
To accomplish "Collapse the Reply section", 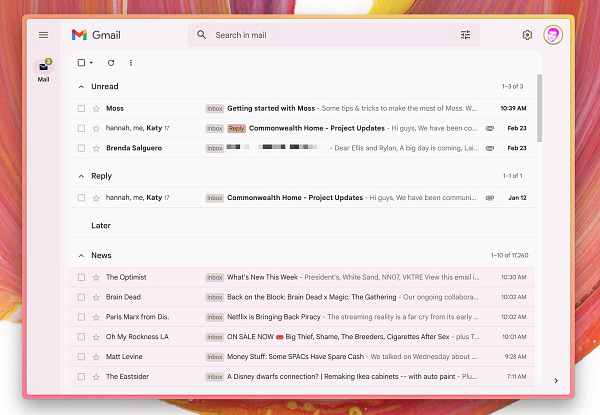I will pyautogui.click(x=81, y=176).
